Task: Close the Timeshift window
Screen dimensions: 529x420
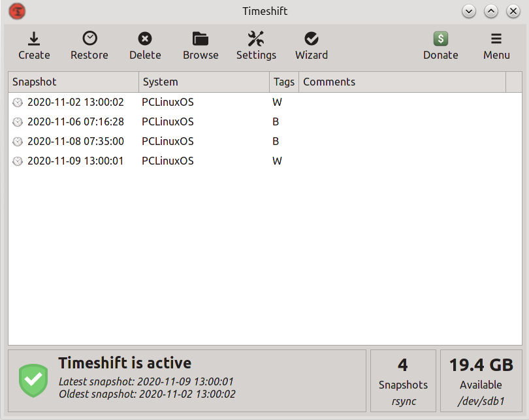Action: click(x=513, y=12)
